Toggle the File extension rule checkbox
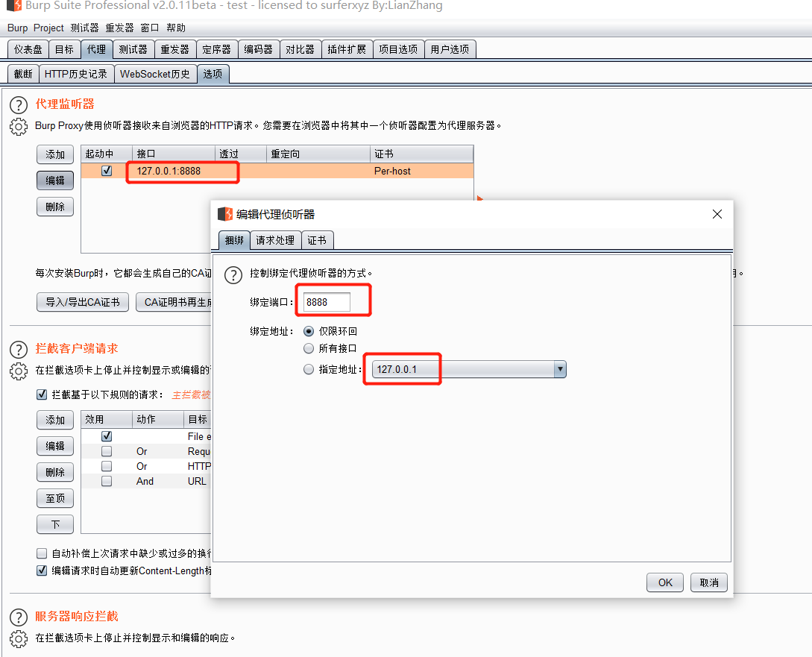The image size is (812, 657). pyautogui.click(x=107, y=436)
